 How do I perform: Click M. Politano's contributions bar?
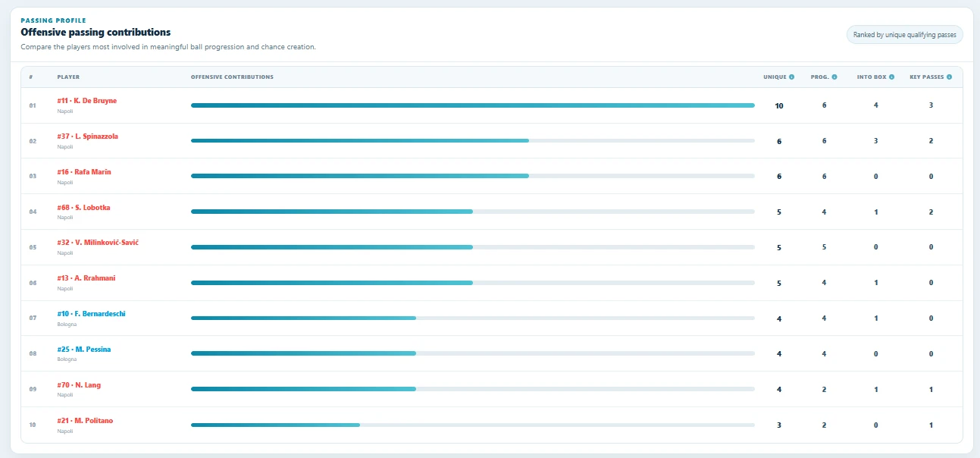pos(473,425)
